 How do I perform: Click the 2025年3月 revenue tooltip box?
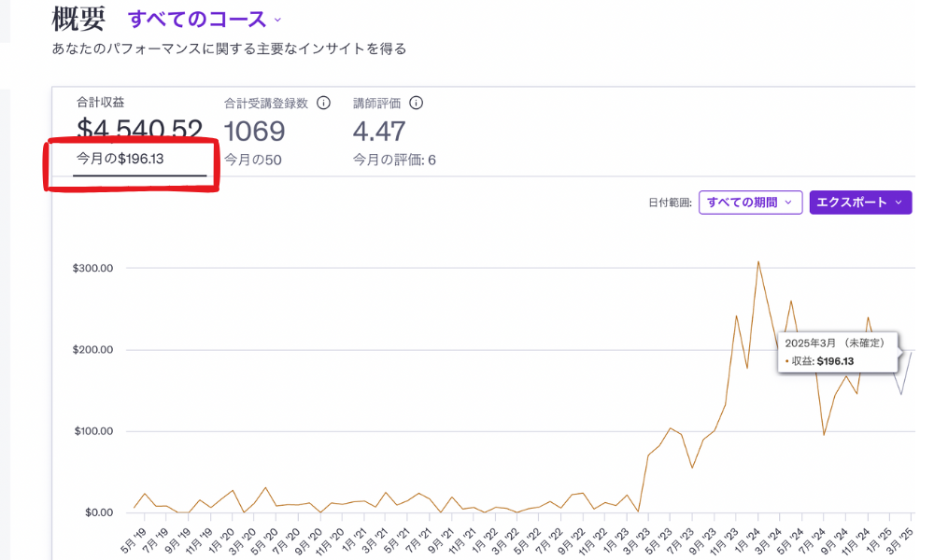(837, 352)
